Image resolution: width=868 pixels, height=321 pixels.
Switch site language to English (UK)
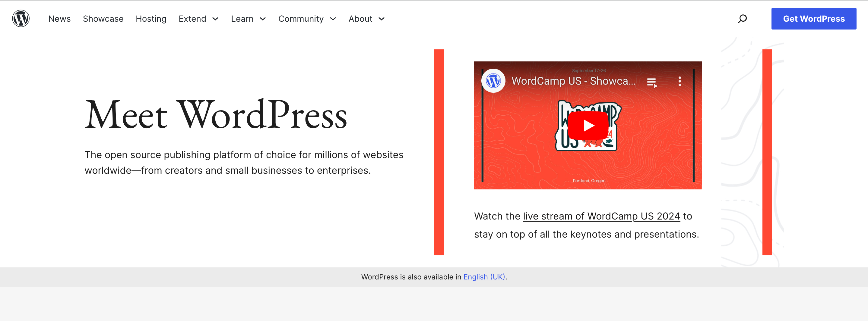coord(484,277)
